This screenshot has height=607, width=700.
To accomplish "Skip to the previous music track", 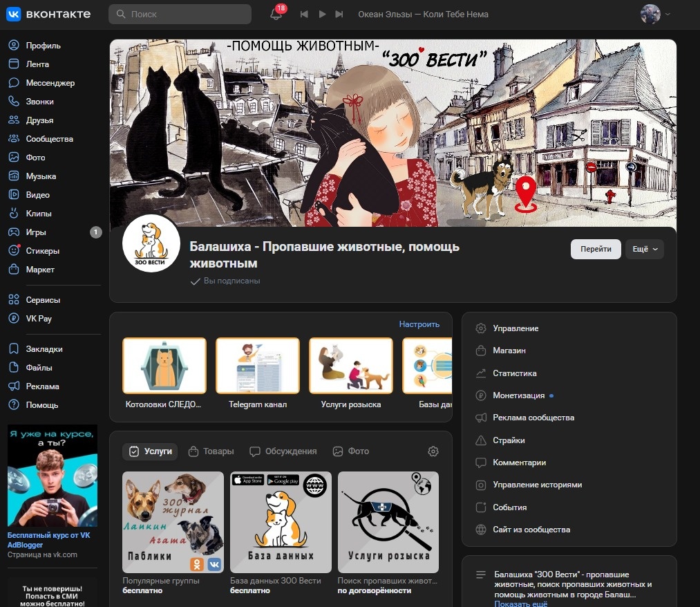I will tap(304, 15).
